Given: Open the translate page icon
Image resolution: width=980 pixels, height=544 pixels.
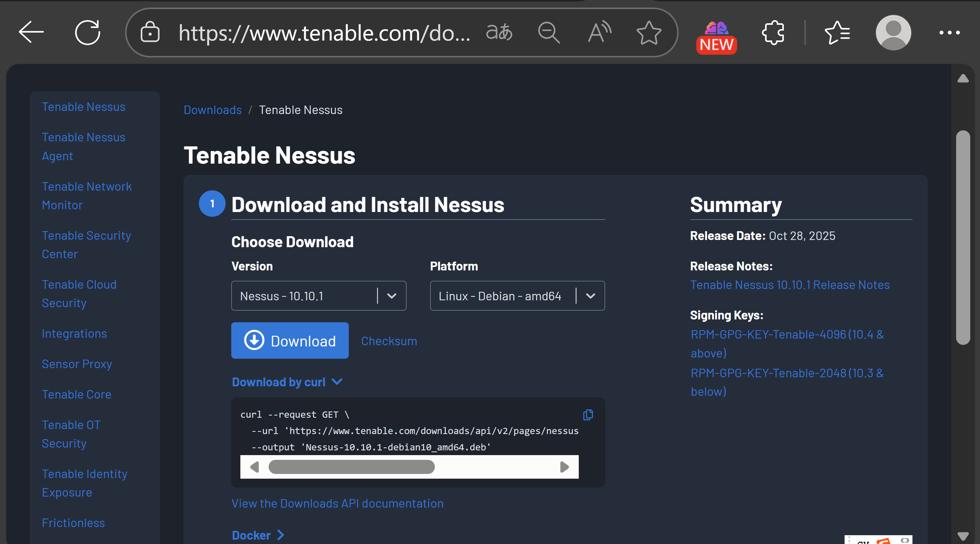Looking at the screenshot, I should [x=499, y=33].
